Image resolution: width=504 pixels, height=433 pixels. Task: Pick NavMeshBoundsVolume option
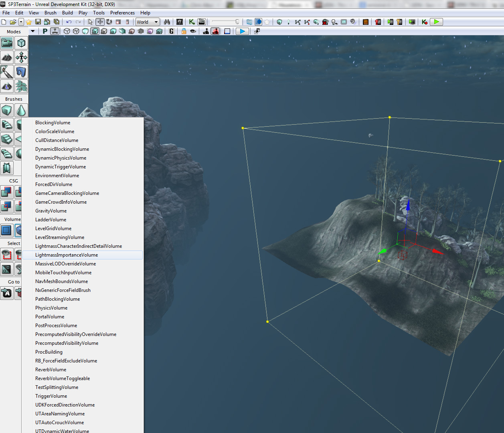83,281
